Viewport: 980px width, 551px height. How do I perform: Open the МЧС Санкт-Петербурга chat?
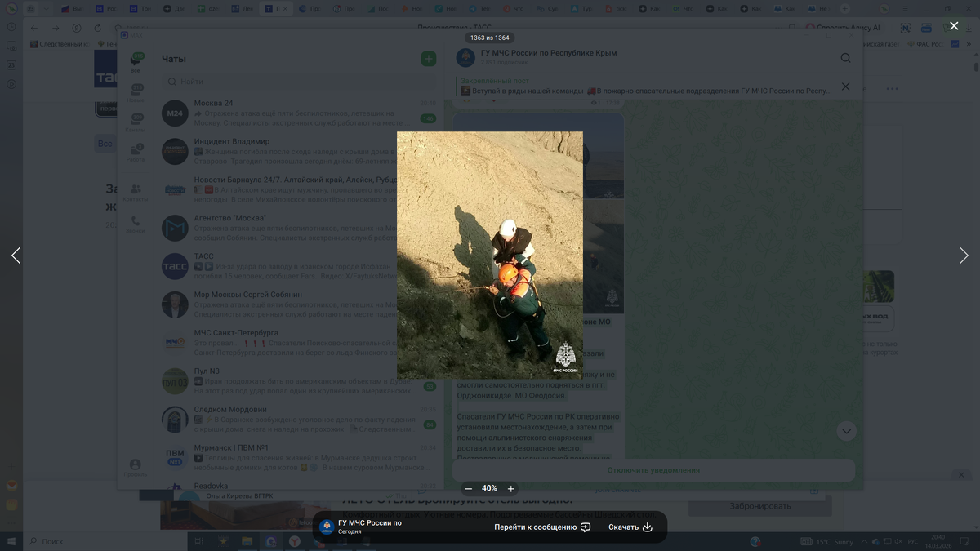point(299,343)
